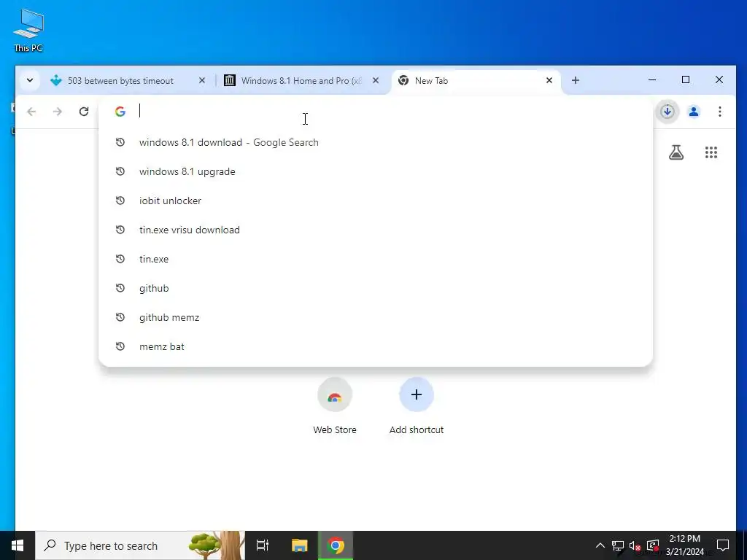Image resolution: width=747 pixels, height=560 pixels.
Task: Select suggestion windows 8.1 download - Google Search
Action: (x=376, y=142)
